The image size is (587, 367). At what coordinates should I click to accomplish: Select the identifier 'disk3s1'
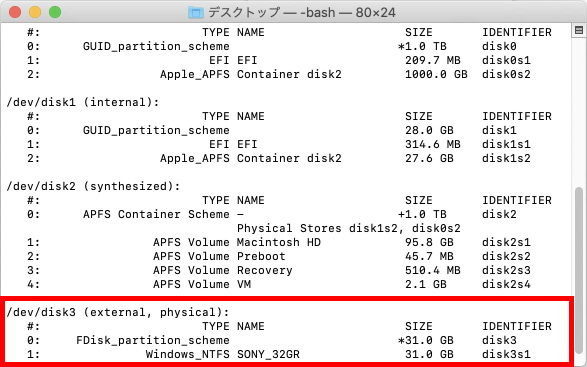[506, 354]
